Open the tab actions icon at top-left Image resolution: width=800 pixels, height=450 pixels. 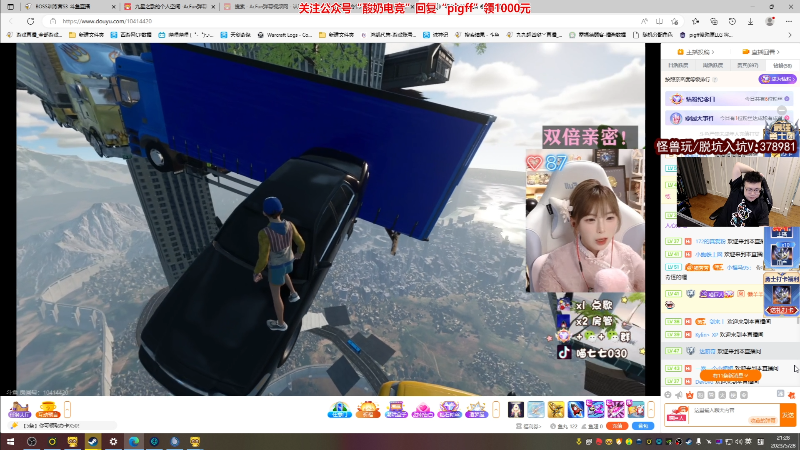pyautogui.click(x=10, y=7)
